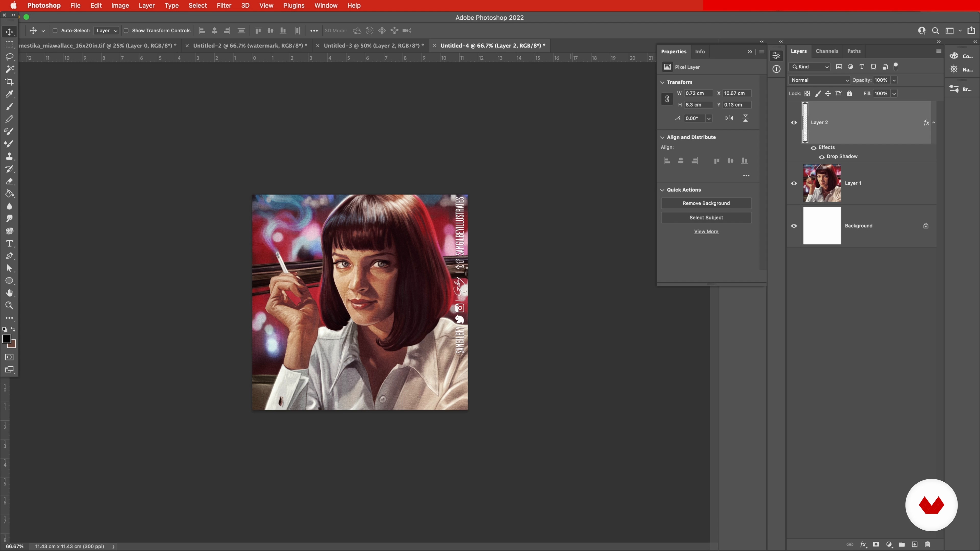
Task: Click the Flip horizontal icon in Transform
Action: coord(729,118)
